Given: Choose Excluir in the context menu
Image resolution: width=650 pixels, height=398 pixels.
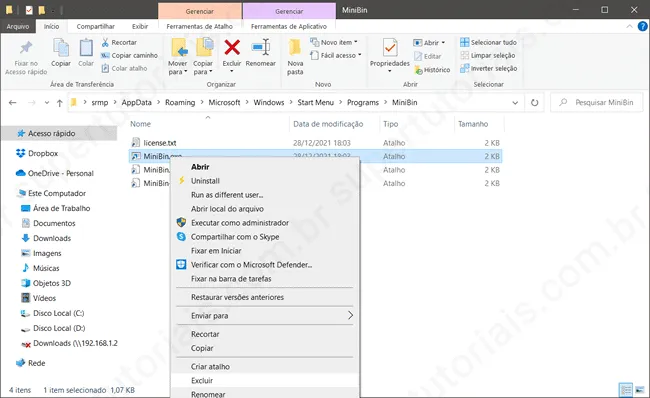Looking at the screenshot, I should [x=264, y=380].
